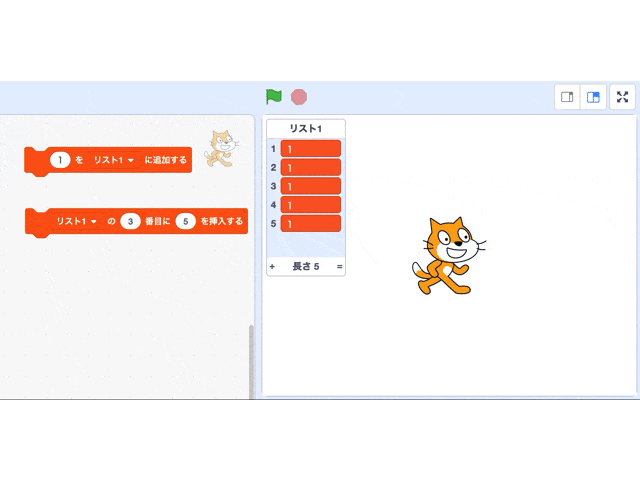Switch to large stage layout
Image resolution: width=640 pixels, height=480 pixels.
(593, 97)
